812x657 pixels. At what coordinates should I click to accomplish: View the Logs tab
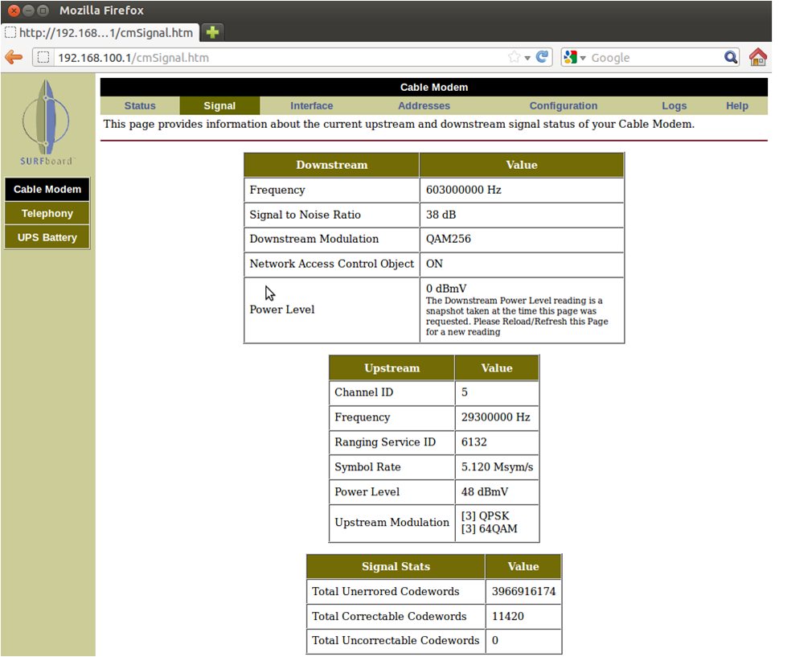pos(674,105)
